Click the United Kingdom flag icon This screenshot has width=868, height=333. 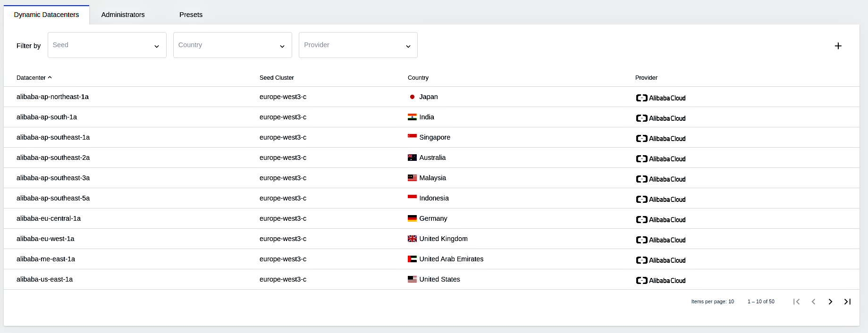pos(412,239)
